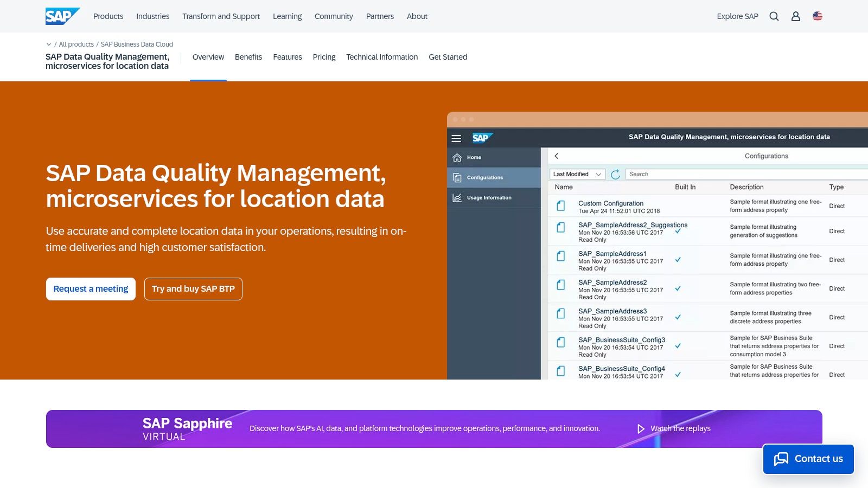868x488 pixels.
Task: Open the Products menu
Action: coord(108,16)
